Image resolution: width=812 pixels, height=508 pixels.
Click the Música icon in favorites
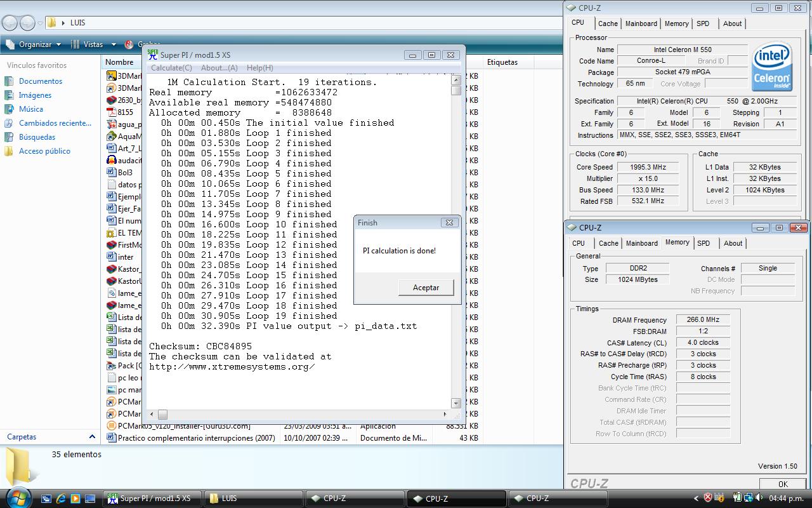click(9, 109)
